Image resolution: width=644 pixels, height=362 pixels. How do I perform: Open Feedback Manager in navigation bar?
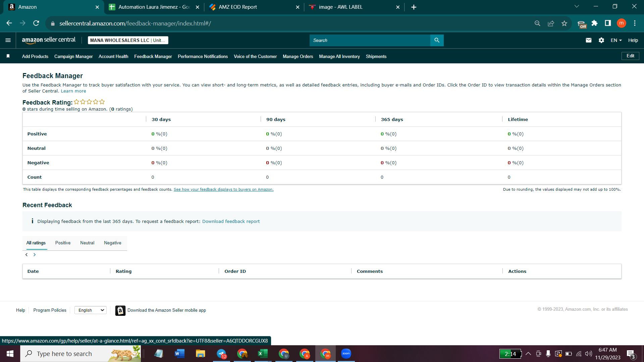[x=153, y=56]
